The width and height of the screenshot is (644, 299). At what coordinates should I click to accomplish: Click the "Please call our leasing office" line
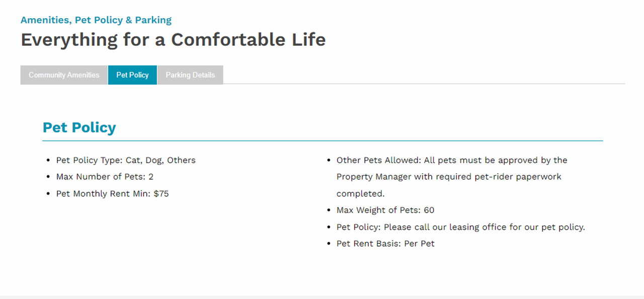(460, 227)
